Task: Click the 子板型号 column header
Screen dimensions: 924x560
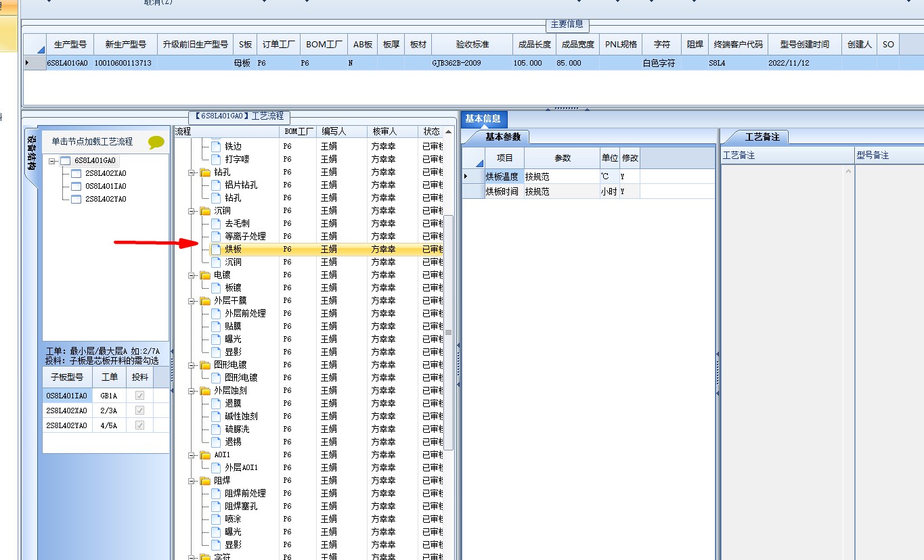Action: click(68, 377)
